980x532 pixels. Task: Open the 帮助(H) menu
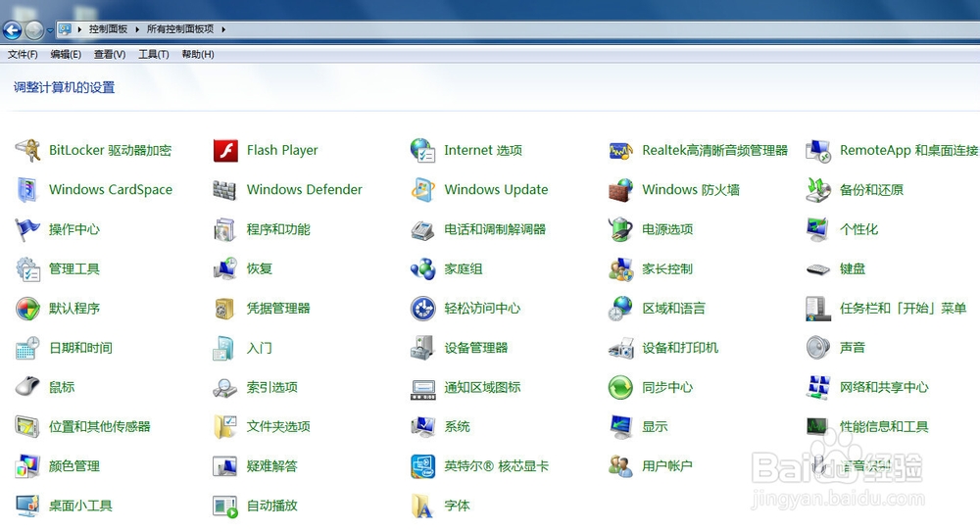(198, 55)
